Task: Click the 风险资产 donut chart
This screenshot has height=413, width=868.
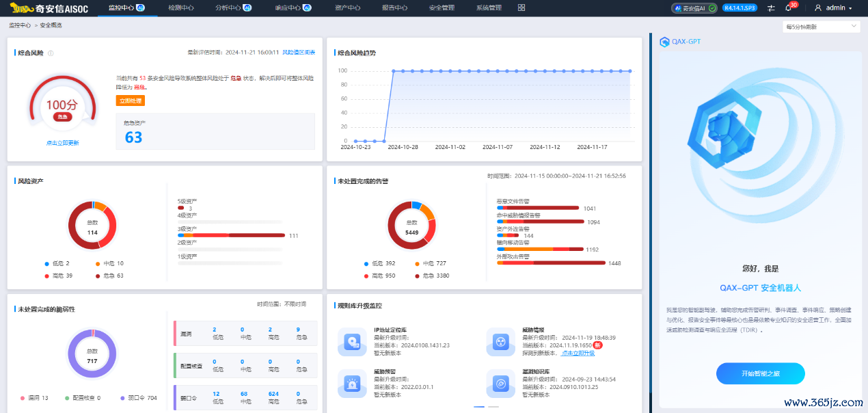Action: 92,226
